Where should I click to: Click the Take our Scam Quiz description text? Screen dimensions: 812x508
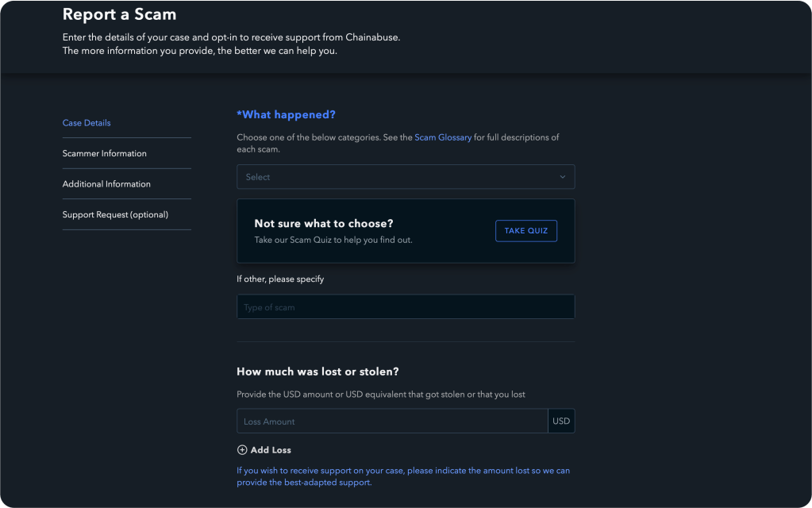pos(333,240)
